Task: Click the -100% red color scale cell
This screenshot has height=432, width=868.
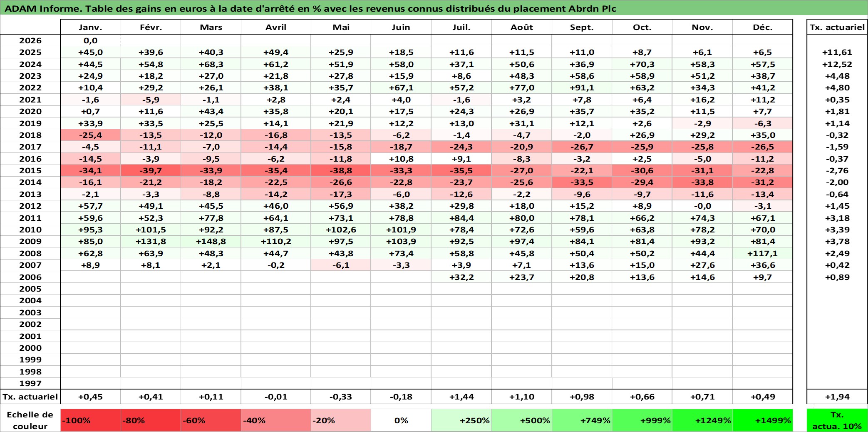Action: (x=91, y=420)
